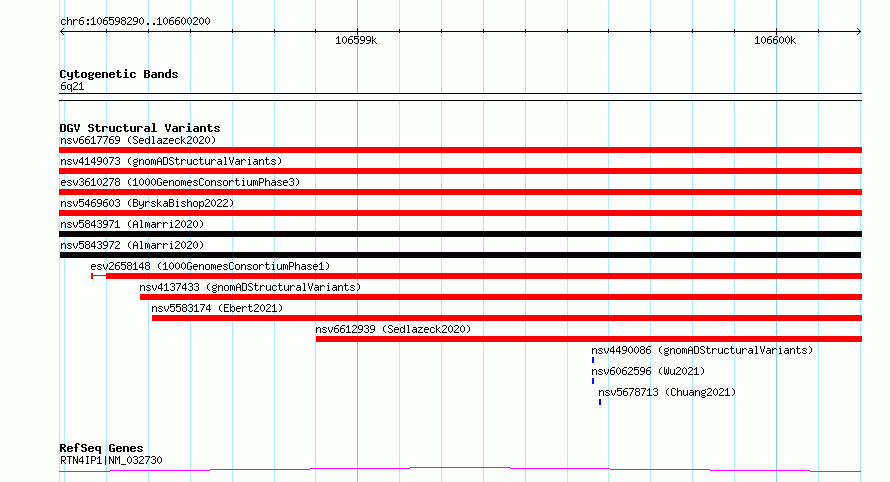Click esv2658148's thin left confidence tick
This screenshot has width=890, height=482.
pos(92,276)
